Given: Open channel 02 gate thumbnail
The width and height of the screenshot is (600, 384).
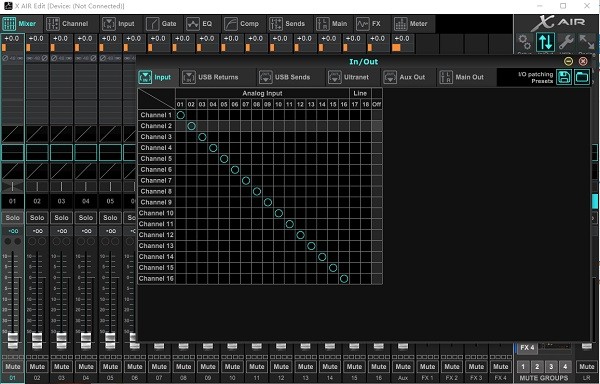Looking at the screenshot, I should point(37,134).
